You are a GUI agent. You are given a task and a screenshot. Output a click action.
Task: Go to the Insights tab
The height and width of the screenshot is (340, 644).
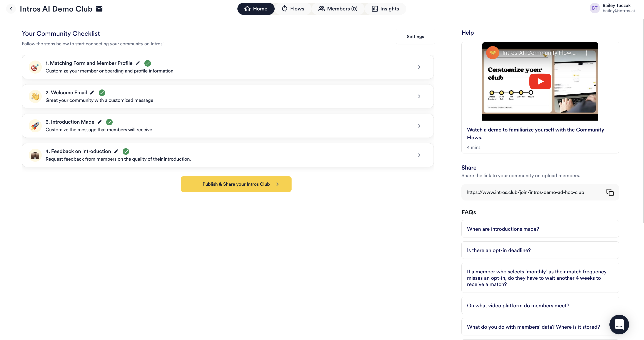point(385,9)
